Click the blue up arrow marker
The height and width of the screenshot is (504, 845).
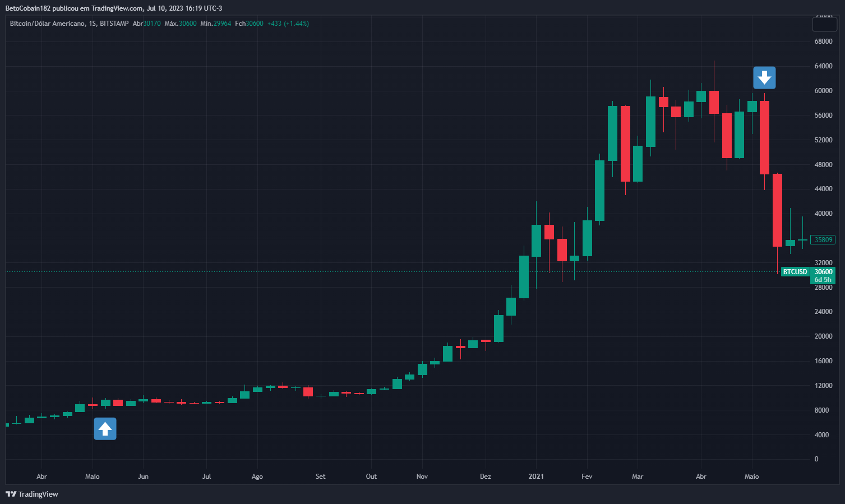click(x=105, y=429)
